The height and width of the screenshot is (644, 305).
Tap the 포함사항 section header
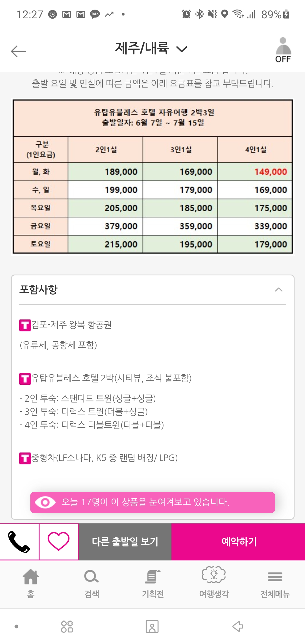38,290
